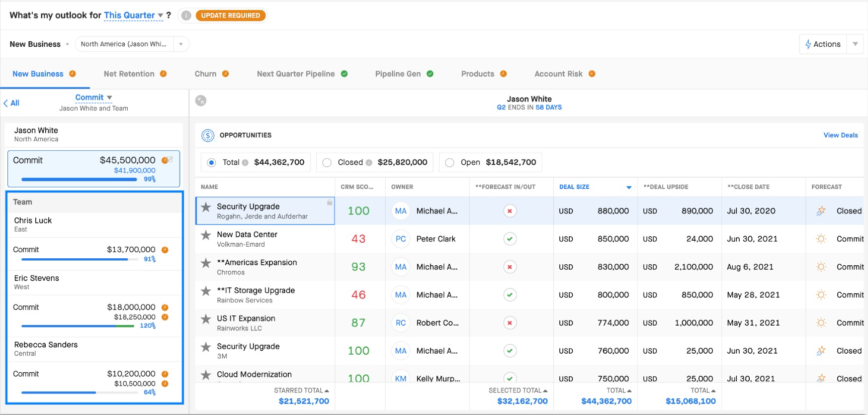Click Kelly Murp's KM avatar
This screenshot has height=415, width=868.
click(x=401, y=378)
